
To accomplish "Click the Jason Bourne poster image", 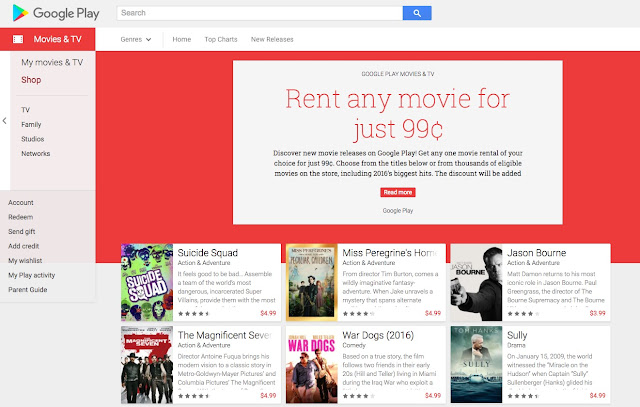I will point(476,282).
